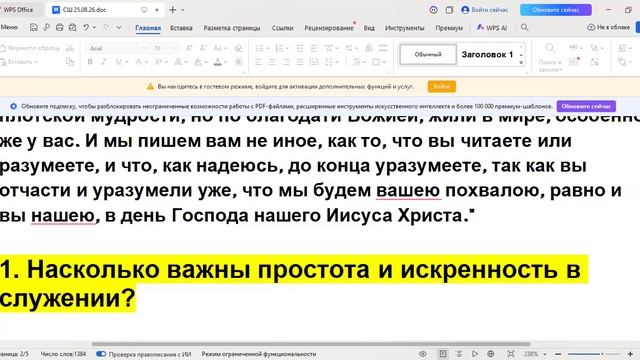The image size is (640, 360).
Task: Open the Arial font name dropdown
Action: pos(144,48)
